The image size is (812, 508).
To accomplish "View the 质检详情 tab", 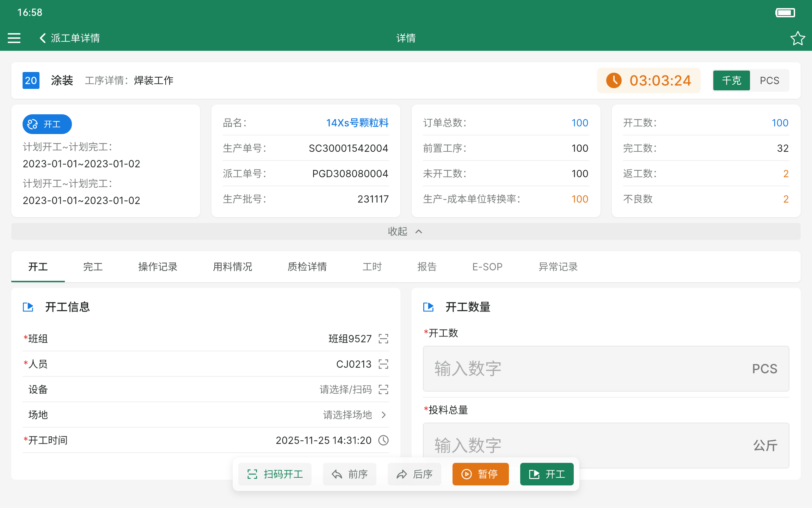I will point(307,267).
